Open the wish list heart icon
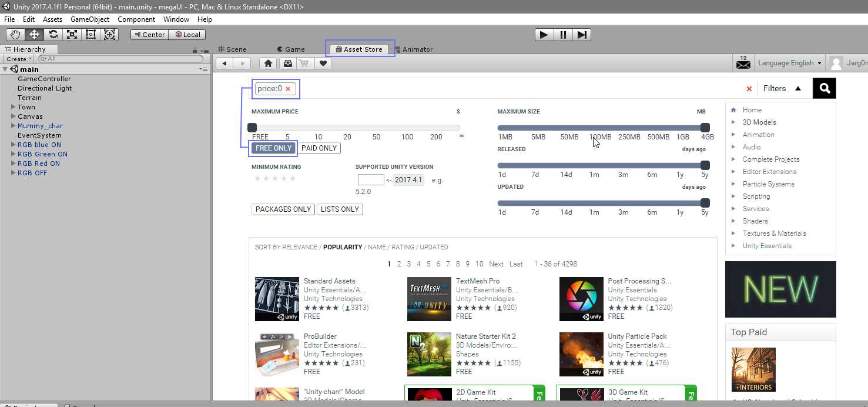This screenshot has height=407, width=868. click(323, 64)
